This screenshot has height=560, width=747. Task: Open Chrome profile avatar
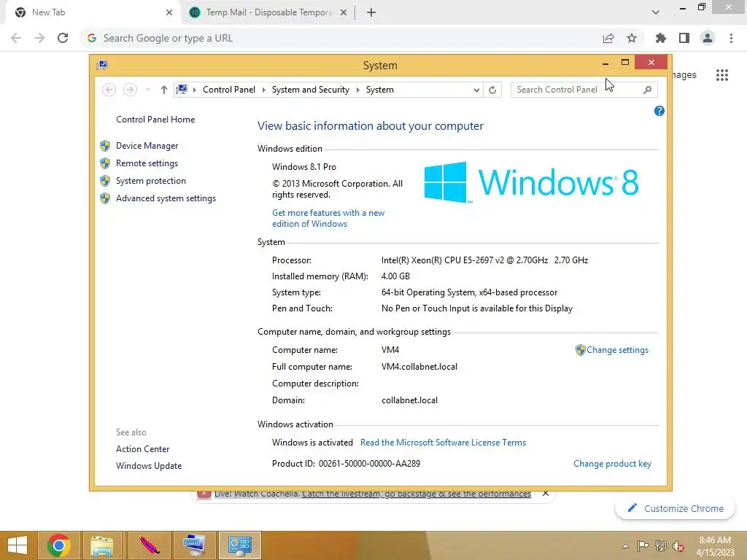coord(708,38)
